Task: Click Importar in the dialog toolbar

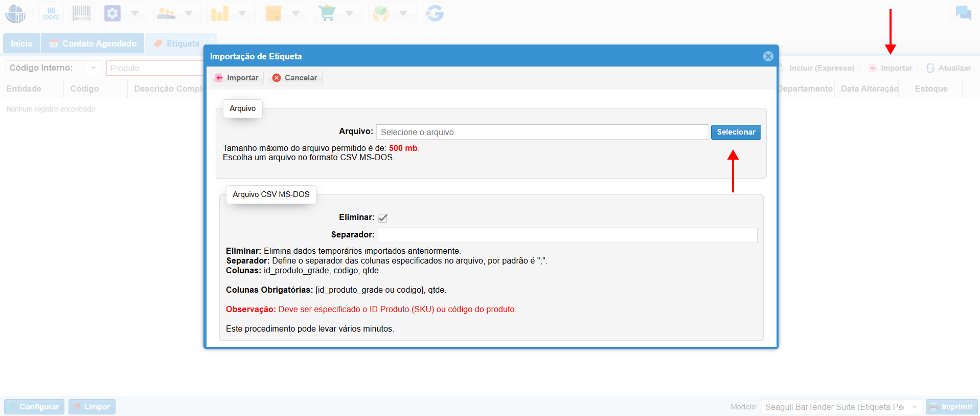Action: pyautogui.click(x=237, y=78)
